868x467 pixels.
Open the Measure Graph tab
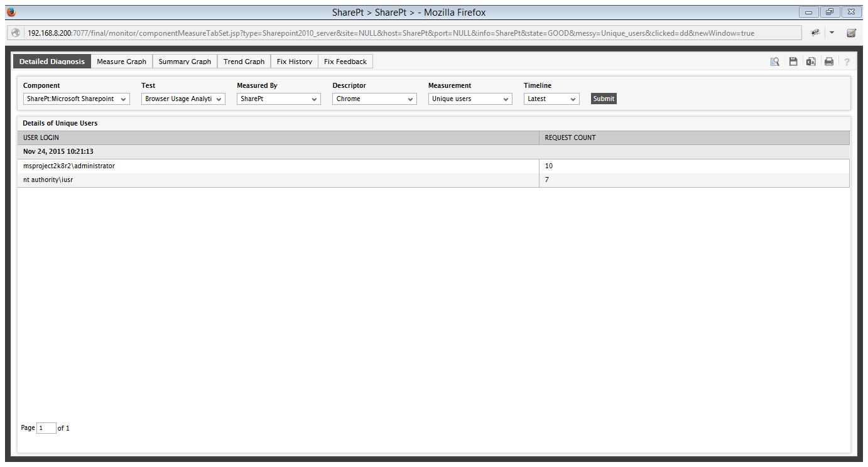point(122,62)
